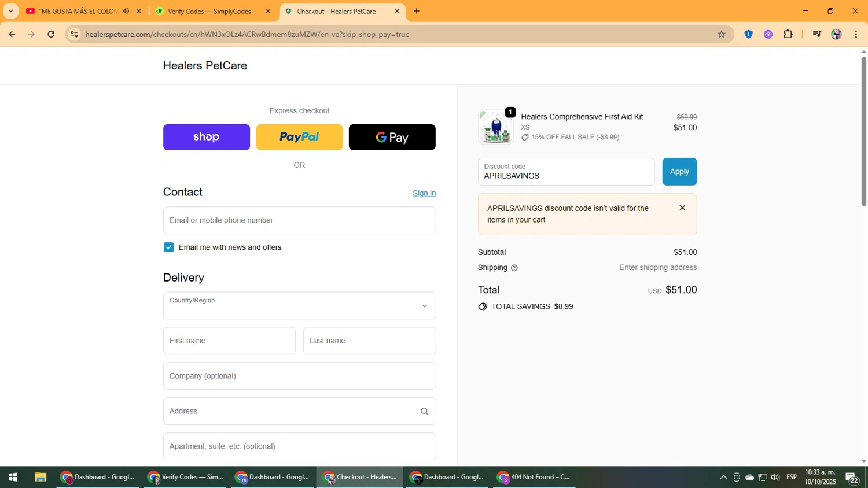Open the Extensions puzzle piece menu

click(x=788, y=34)
